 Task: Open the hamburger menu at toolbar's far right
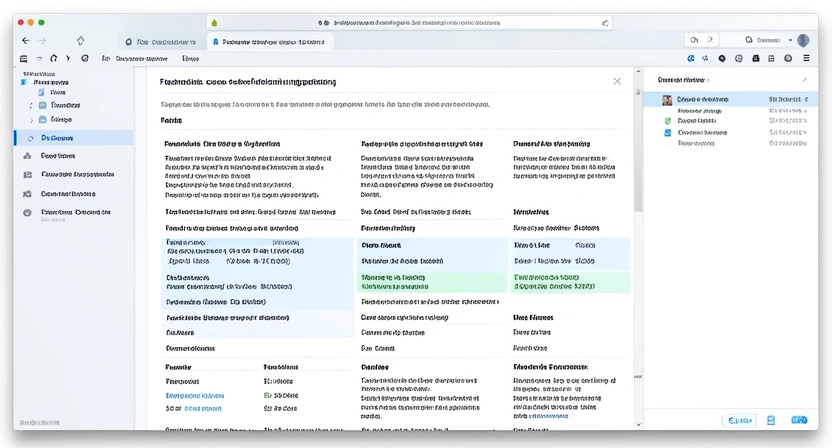pyautogui.click(x=806, y=58)
